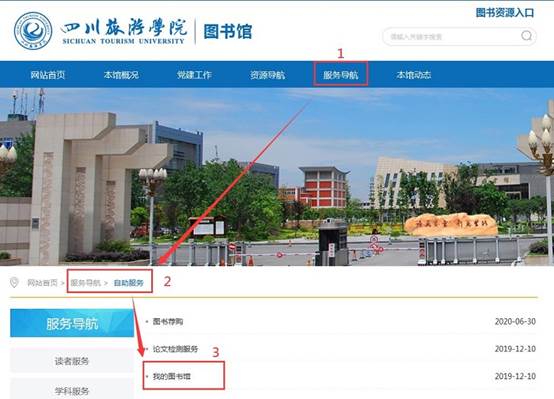
Task: Select 服务导航 in navigation bar
Action: tap(341, 75)
